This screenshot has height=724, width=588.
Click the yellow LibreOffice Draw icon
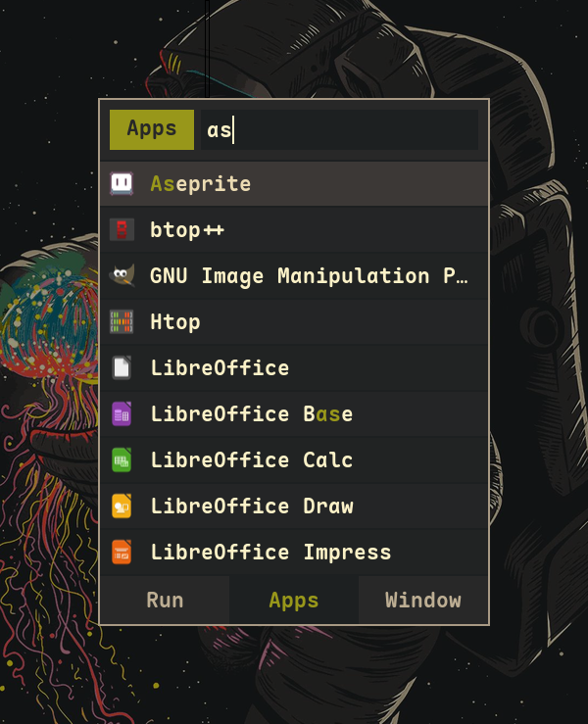pyautogui.click(x=122, y=507)
